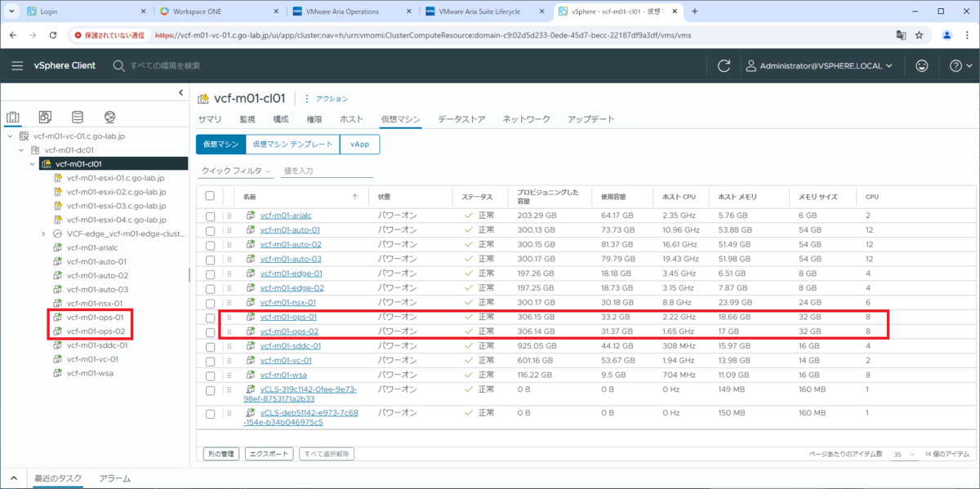This screenshot has height=489, width=980.
Task: Select Storage inventory view icon
Action: tap(78, 118)
